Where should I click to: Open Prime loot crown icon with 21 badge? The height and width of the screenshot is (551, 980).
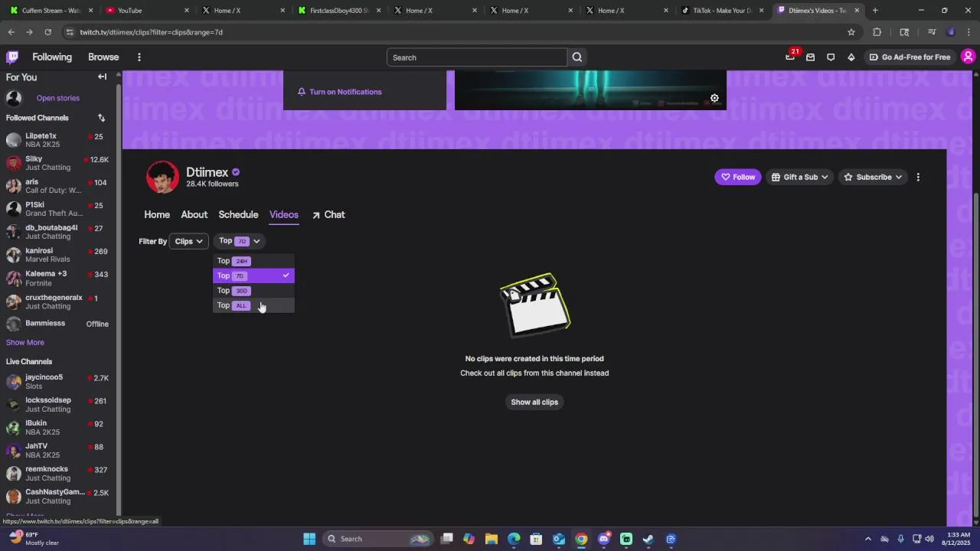tap(790, 57)
